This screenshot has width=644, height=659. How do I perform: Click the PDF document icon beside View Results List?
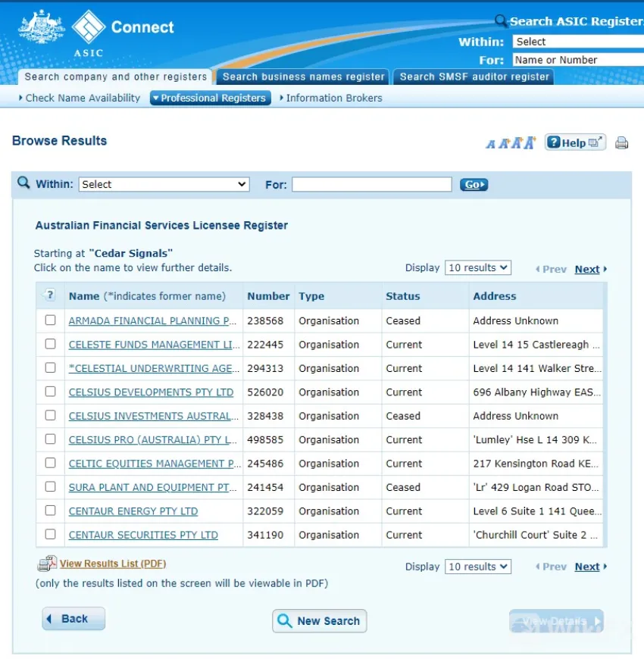click(x=46, y=564)
